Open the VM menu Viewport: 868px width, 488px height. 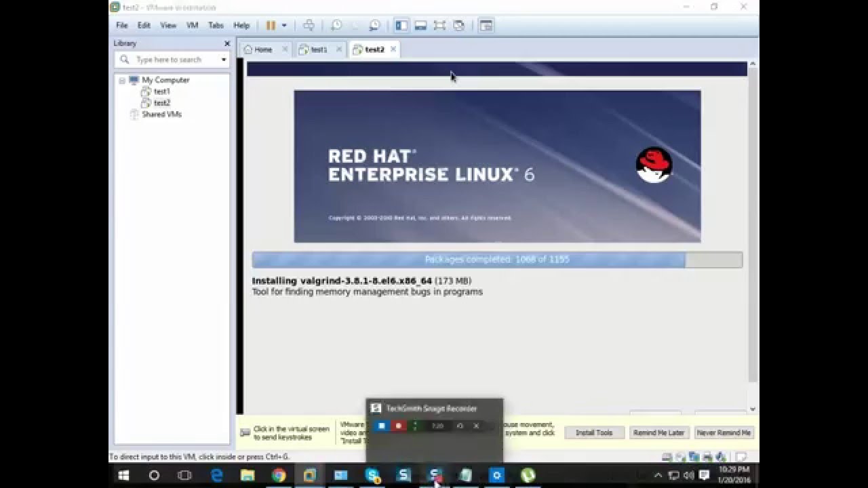tap(192, 26)
